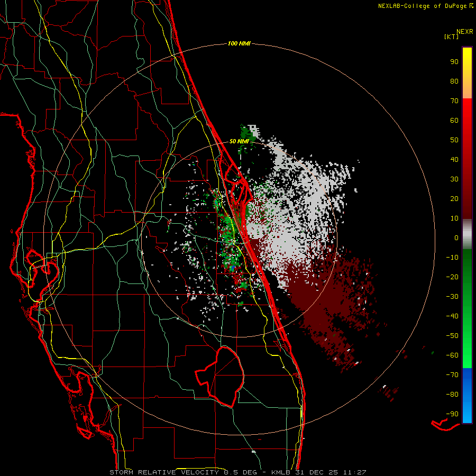Click the -60 value on the velocity scale

[x=452, y=355]
